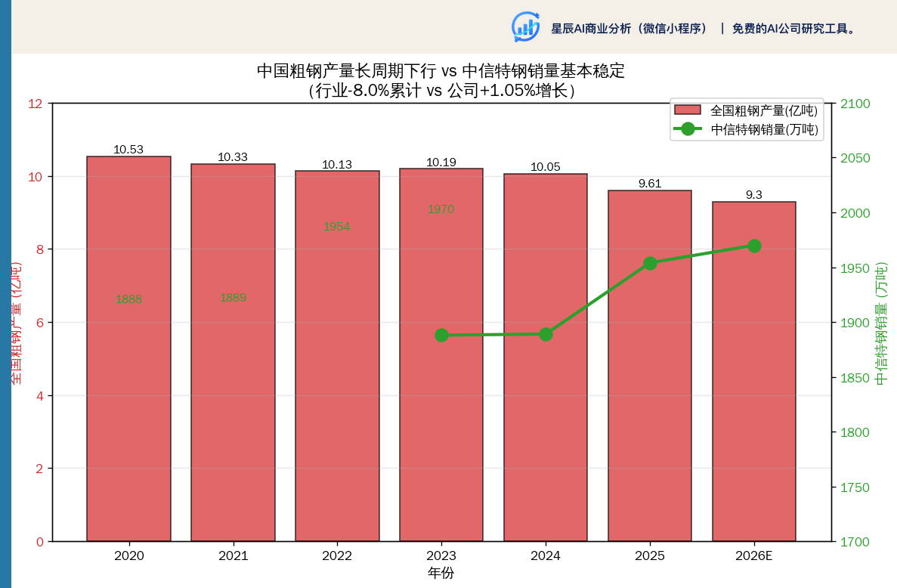This screenshot has width=897, height=588.
Task: Click the green line point above 2023
Action: (x=441, y=335)
